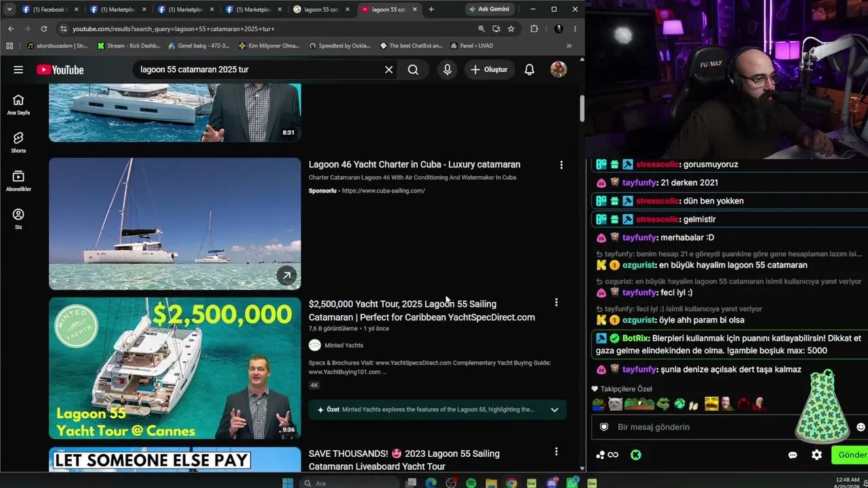Click the Ask Gemini button
The image size is (868, 488).
(x=489, y=9)
